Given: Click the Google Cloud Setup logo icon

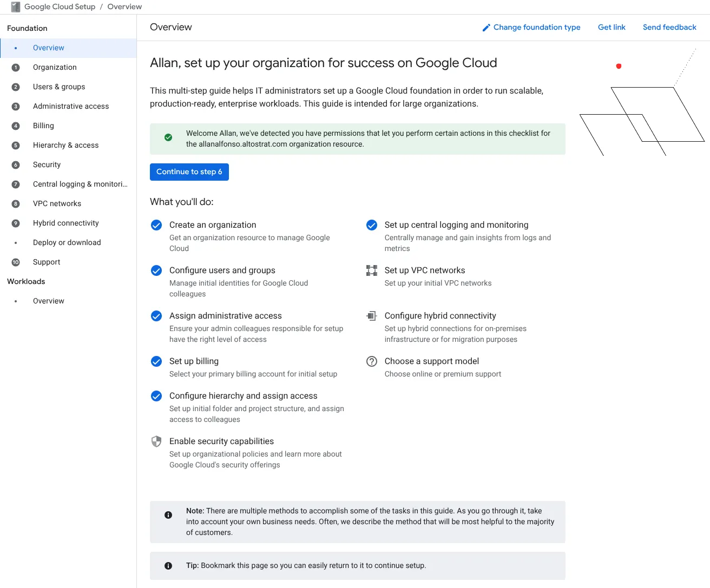Looking at the screenshot, I should coord(16,6).
